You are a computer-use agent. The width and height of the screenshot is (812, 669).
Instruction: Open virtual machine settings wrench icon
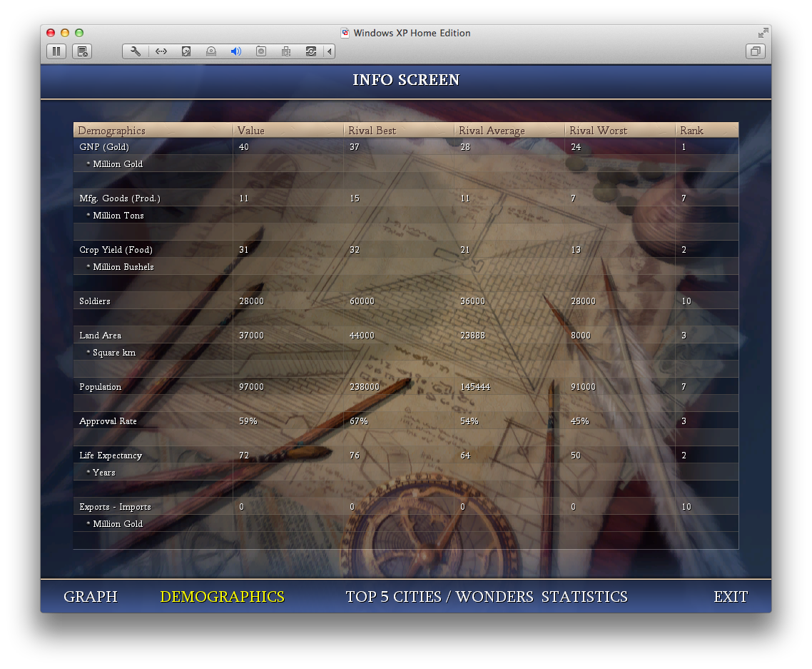[136, 51]
